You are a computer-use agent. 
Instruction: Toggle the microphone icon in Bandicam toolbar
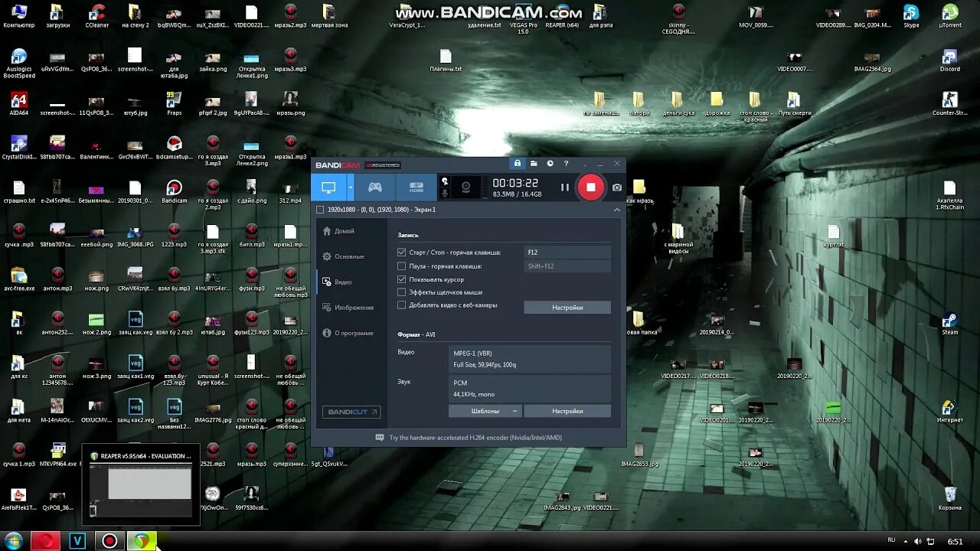(x=445, y=194)
